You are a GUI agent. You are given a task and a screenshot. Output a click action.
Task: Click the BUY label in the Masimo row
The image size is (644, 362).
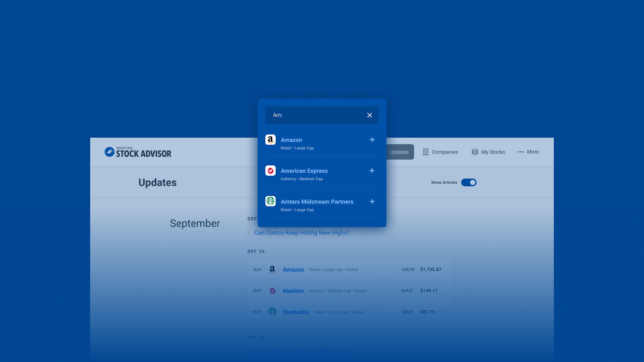click(258, 291)
